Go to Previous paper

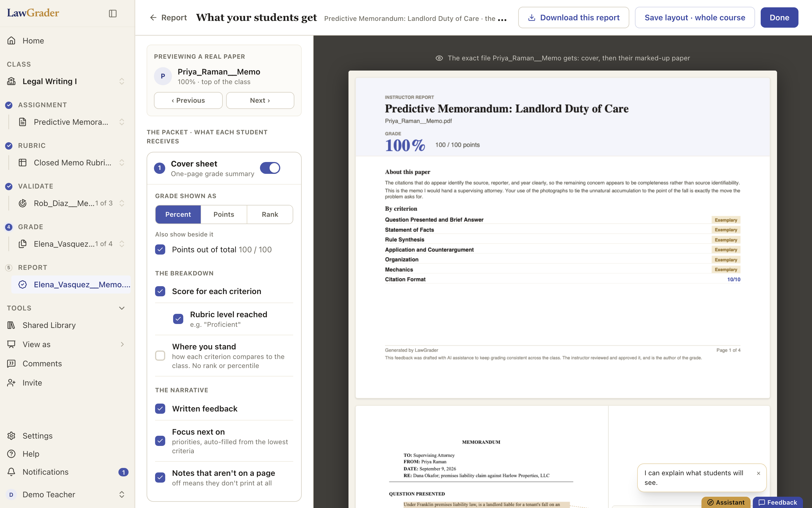point(188,100)
